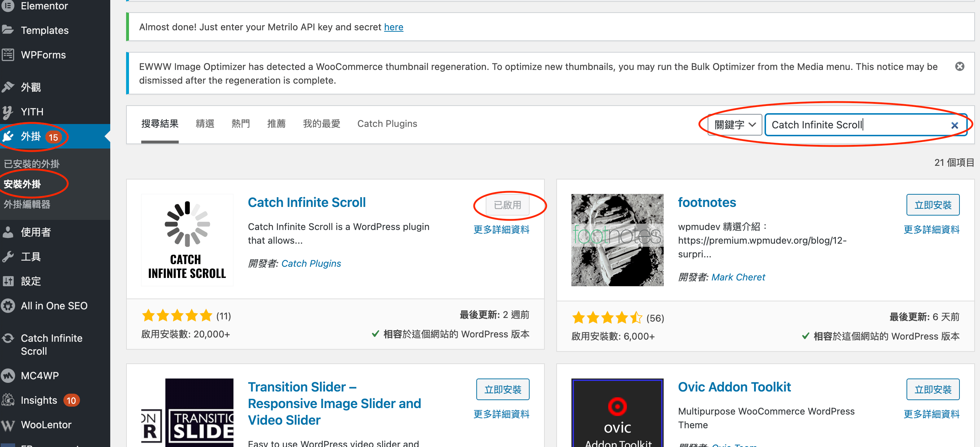980x447 pixels.
Task: Expand the Templates sidebar menu
Action: 44,30
